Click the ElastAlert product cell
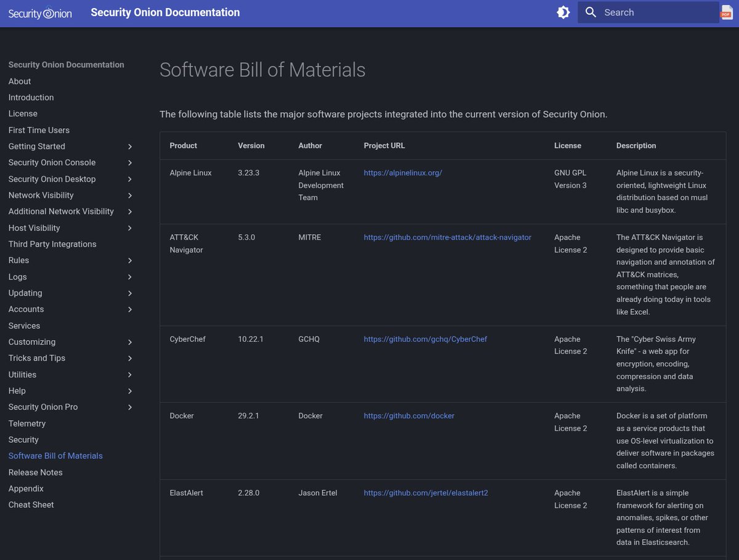The image size is (739, 560). 186,493
